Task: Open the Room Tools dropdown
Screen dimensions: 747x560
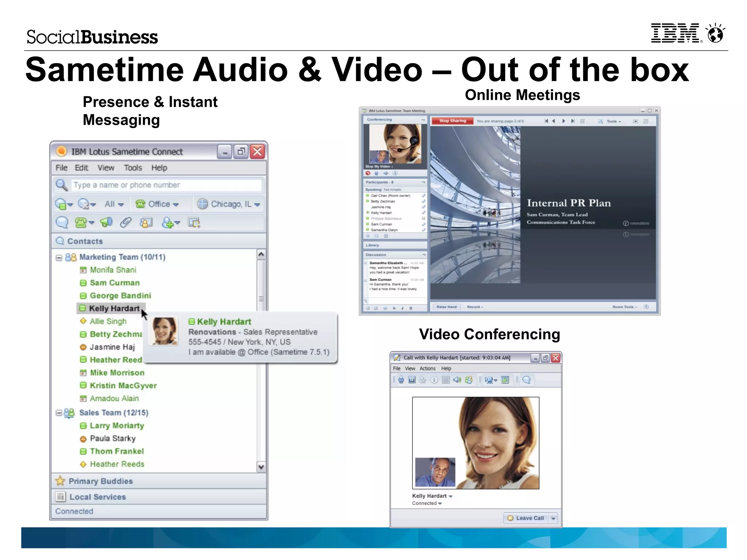Action: tap(624, 307)
